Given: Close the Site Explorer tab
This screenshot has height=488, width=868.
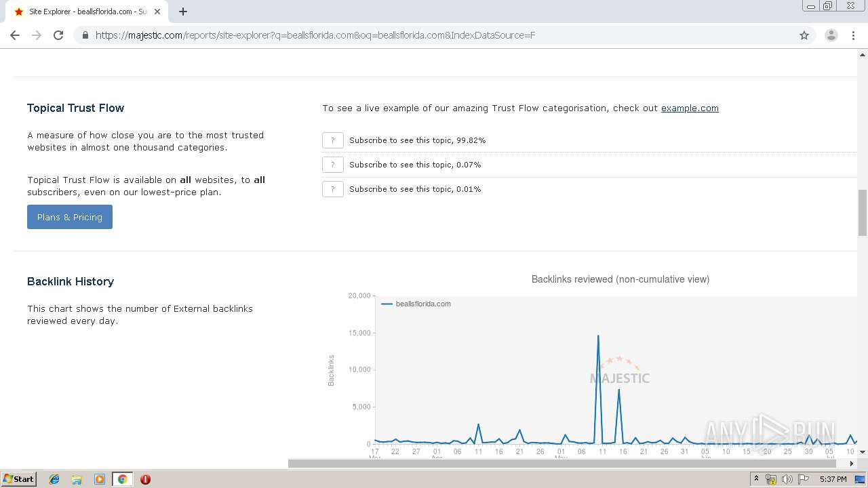Looking at the screenshot, I should (x=157, y=12).
